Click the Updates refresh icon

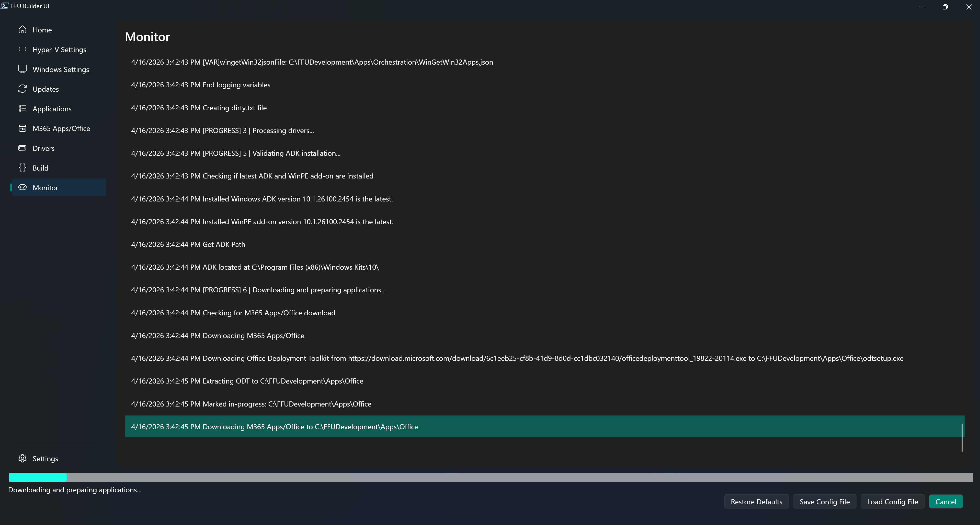coord(22,89)
